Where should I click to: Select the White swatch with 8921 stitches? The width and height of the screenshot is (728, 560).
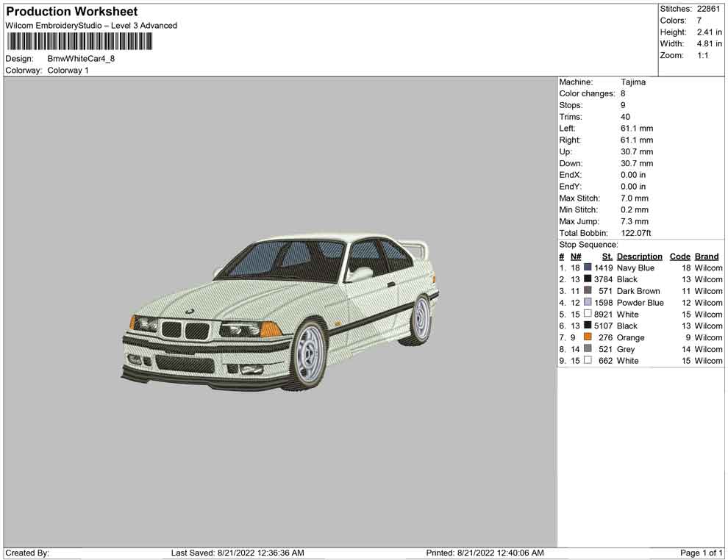(588, 315)
